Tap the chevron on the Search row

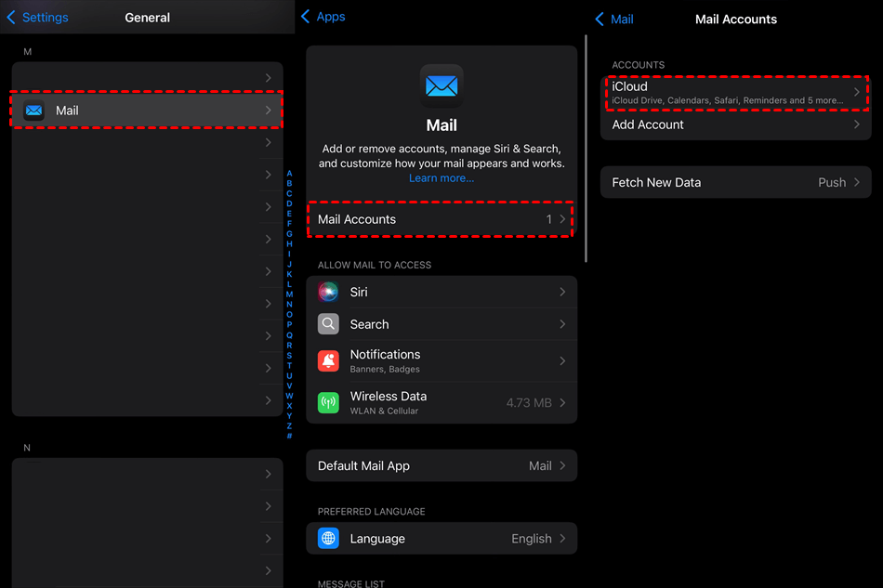coord(562,324)
